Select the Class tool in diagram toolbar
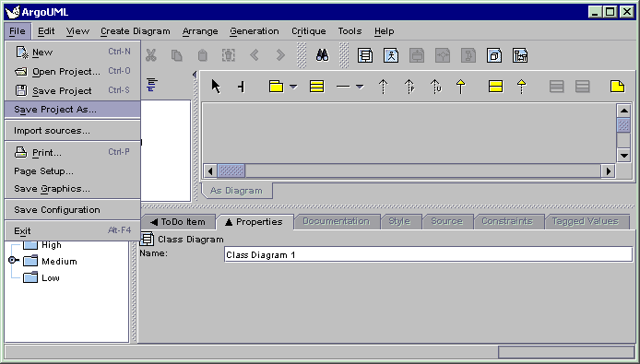The image size is (640, 364). [316, 87]
